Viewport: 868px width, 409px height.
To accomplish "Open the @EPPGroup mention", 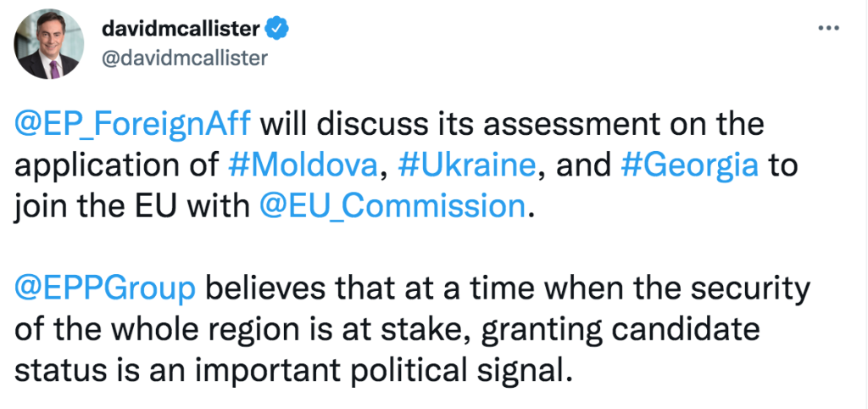I will coord(104,289).
